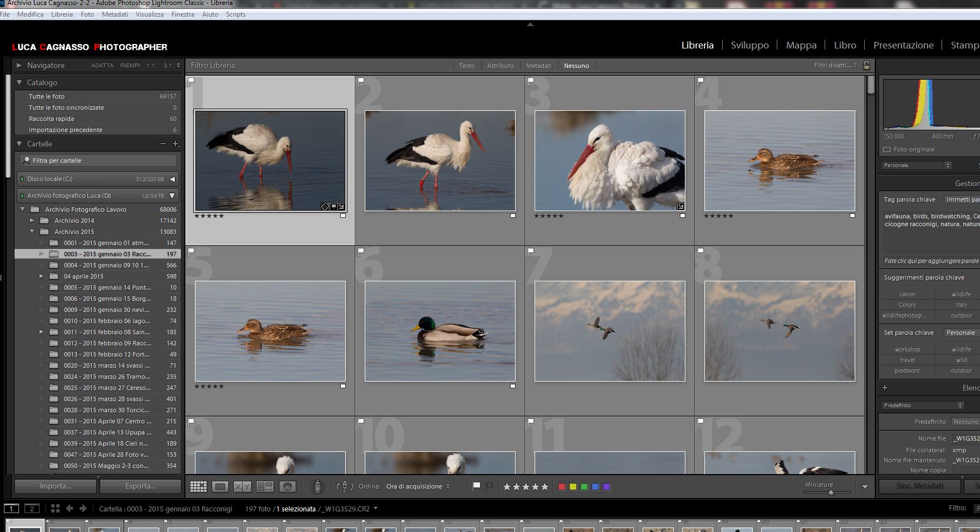Switch to Loupe view icon in toolbar
980x532 pixels.
pyautogui.click(x=220, y=486)
